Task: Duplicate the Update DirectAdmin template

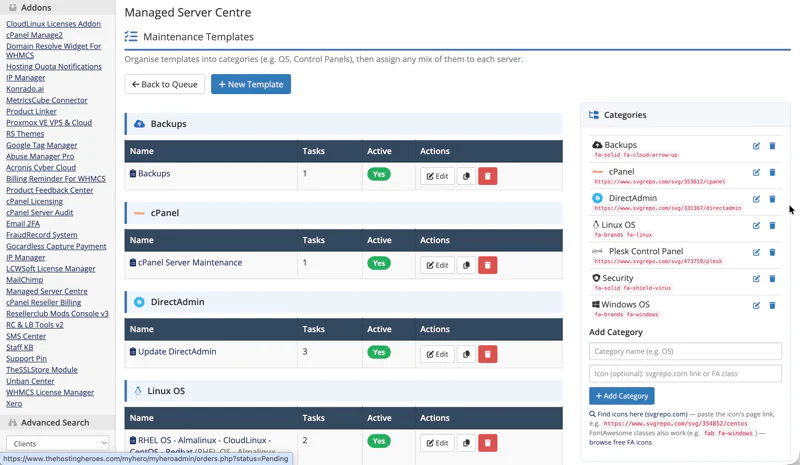Action: [x=466, y=354]
